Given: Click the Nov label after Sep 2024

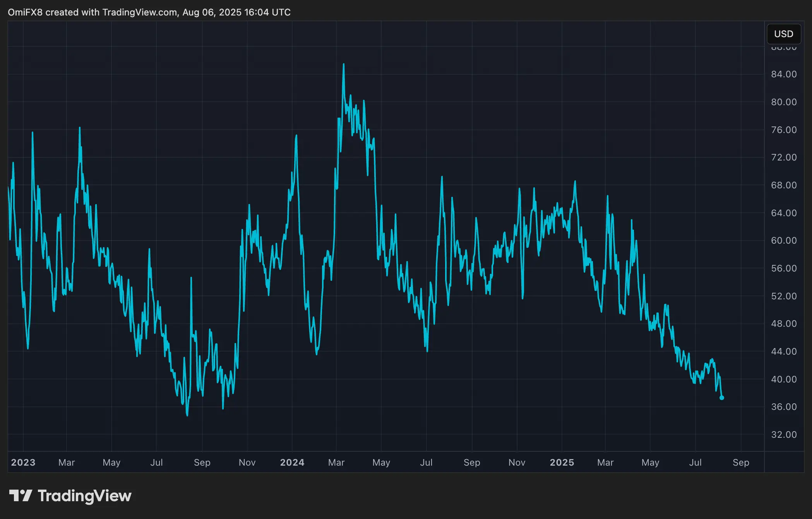Looking at the screenshot, I should (516, 463).
